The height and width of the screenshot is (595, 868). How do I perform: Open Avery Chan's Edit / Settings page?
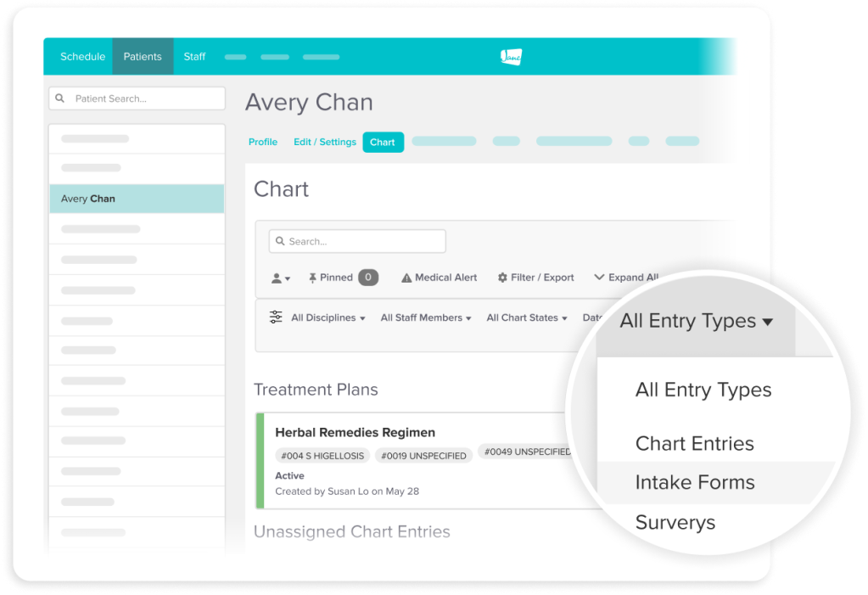tap(325, 142)
